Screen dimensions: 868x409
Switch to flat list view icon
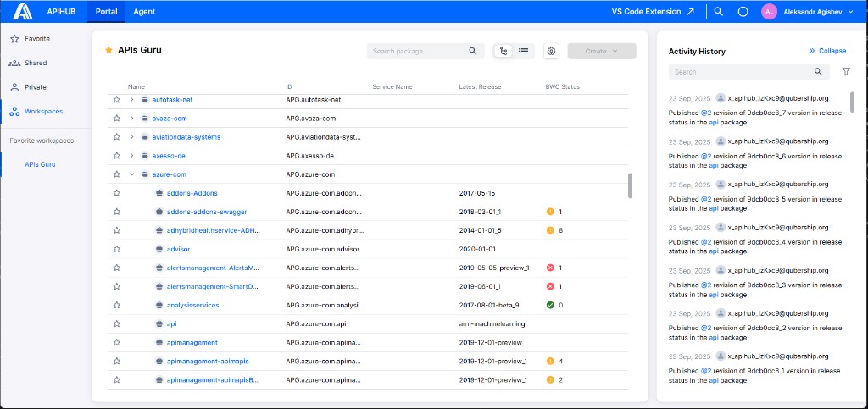point(523,51)
